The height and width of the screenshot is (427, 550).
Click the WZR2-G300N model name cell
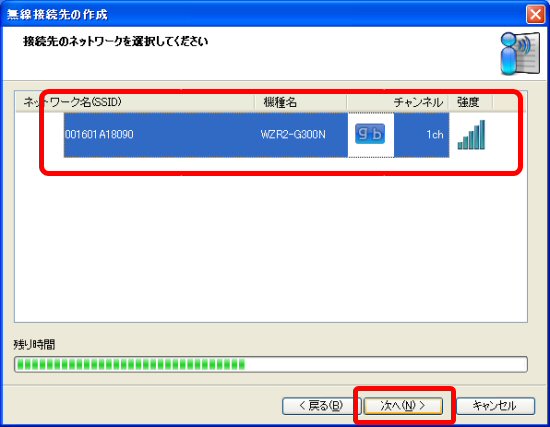click(x=293, y=134)
